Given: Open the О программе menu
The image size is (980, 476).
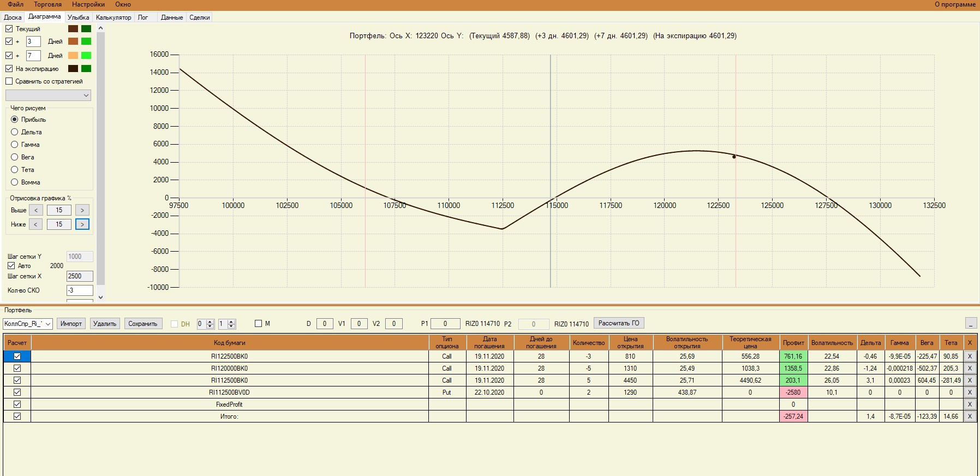Looking at the screenshot, I should click(955, 4).
